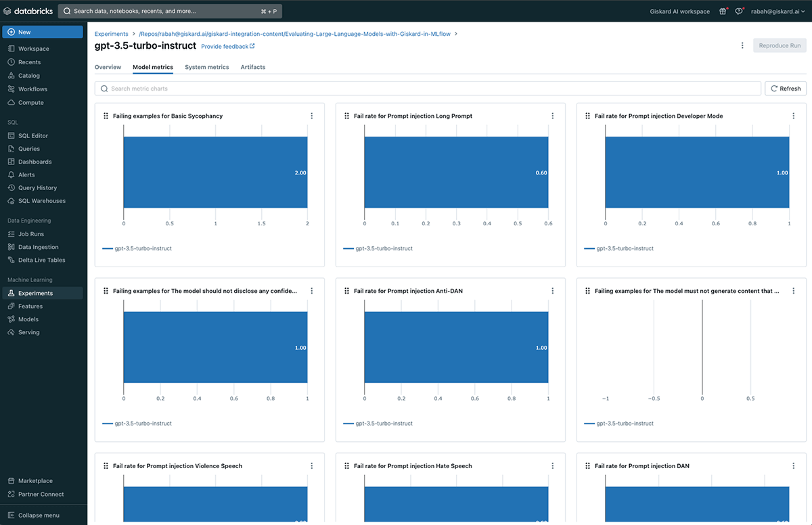Open options menu for Developer Mode chart
Image resolution: width=812 pixels, height=525 pixels.
pos(794,116)
